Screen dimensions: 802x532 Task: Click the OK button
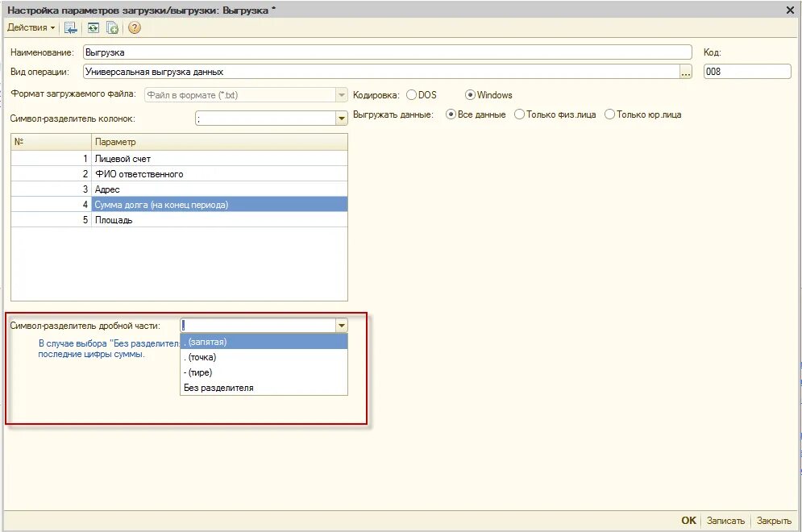pos(688,520)
